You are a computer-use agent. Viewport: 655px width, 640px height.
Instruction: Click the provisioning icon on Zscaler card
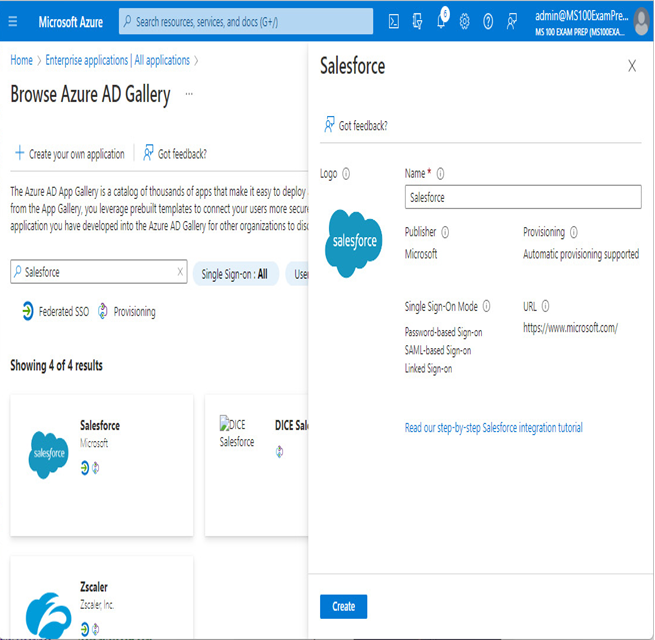pyautogui.click(x=96, y=629)
